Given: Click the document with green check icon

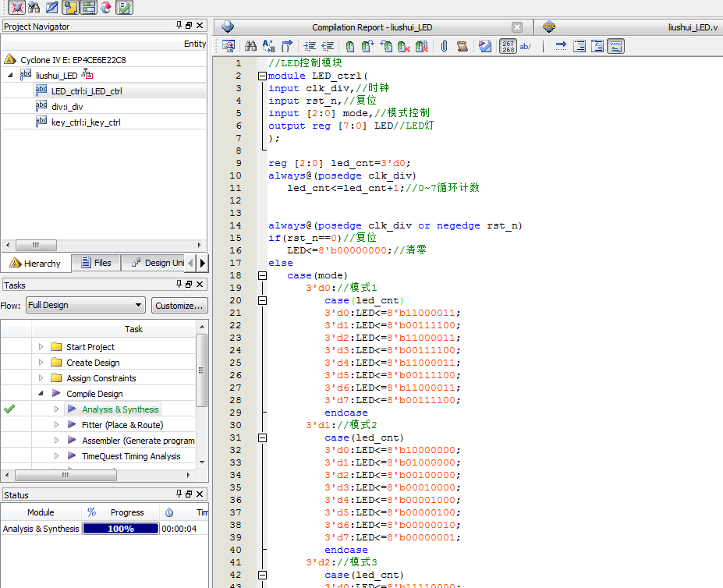Looking at the screenshot, I should [125, 7].
